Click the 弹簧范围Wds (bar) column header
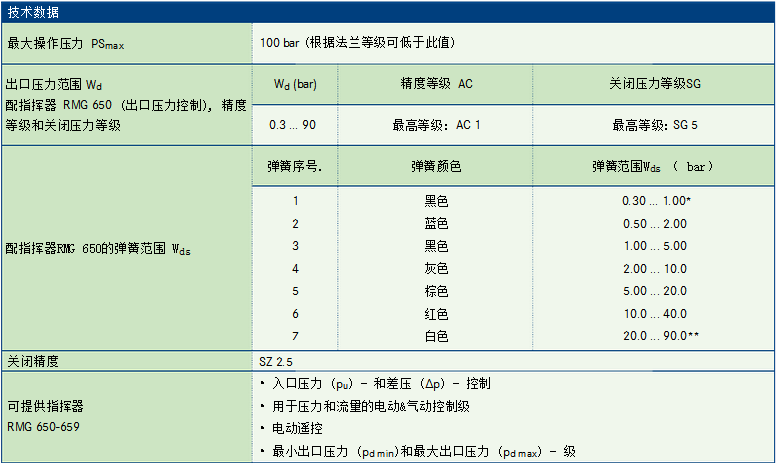Image resolution: width=776 pixels, height=463 pixels. coord(653,166)
